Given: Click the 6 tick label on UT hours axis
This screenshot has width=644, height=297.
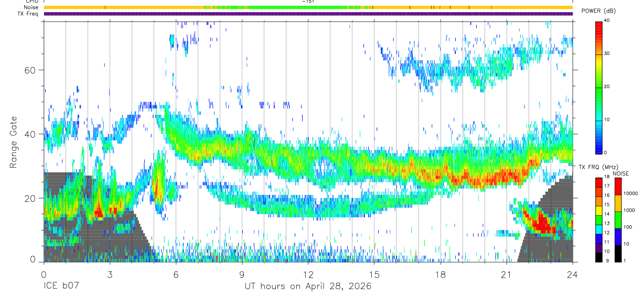Looking at the screenshot, I should click(x=176, y=274).
